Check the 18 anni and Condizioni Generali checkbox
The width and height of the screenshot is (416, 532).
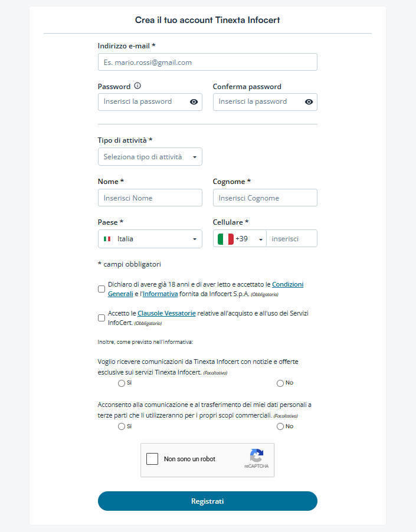click(x=101, y=289)
